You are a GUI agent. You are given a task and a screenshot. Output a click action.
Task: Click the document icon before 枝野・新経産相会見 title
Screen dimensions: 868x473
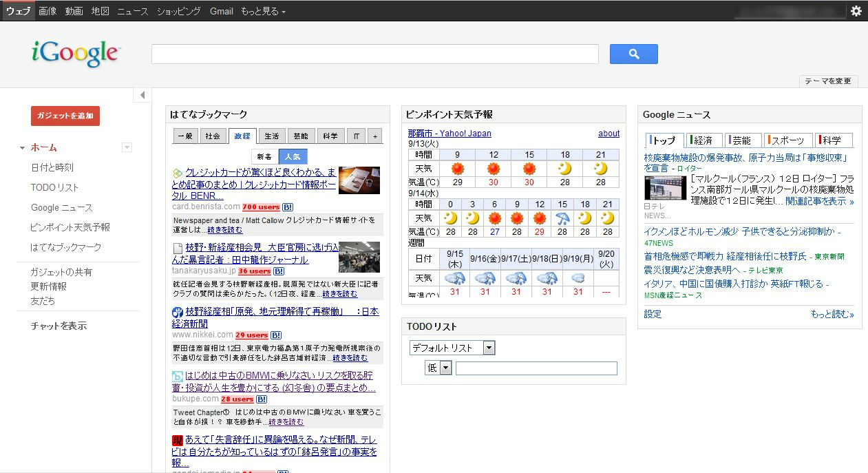click(x=178, y=248)
